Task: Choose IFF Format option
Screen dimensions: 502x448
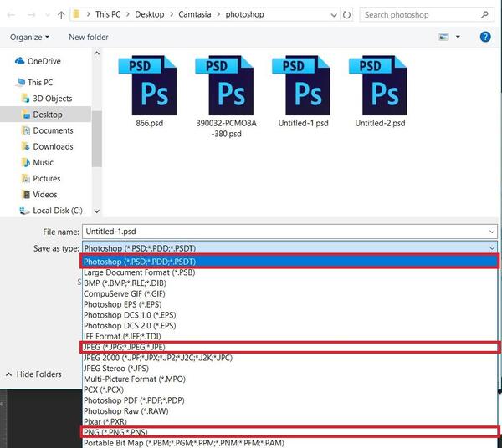Action: (x=289, y=336)
